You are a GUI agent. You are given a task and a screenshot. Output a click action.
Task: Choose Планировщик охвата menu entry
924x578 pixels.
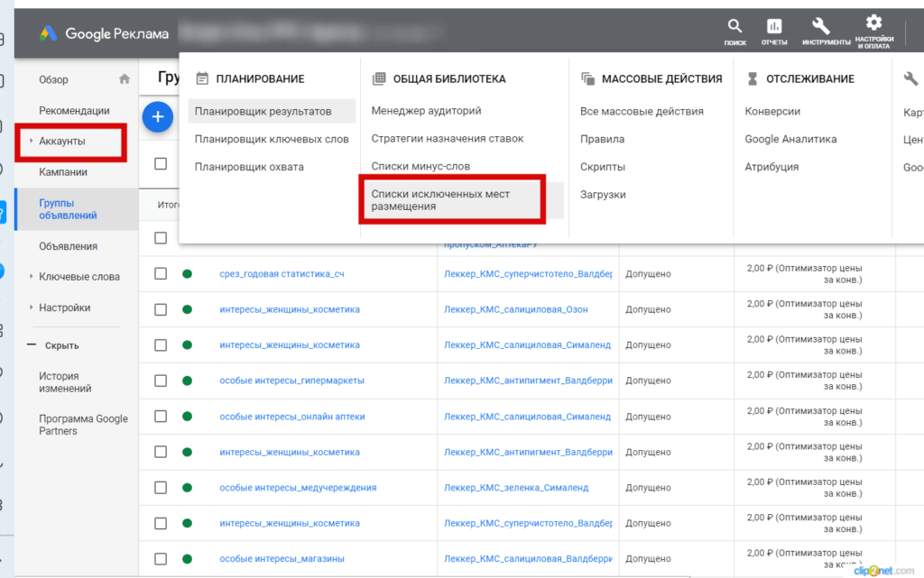pyautogui.click(x=249, y=167)
